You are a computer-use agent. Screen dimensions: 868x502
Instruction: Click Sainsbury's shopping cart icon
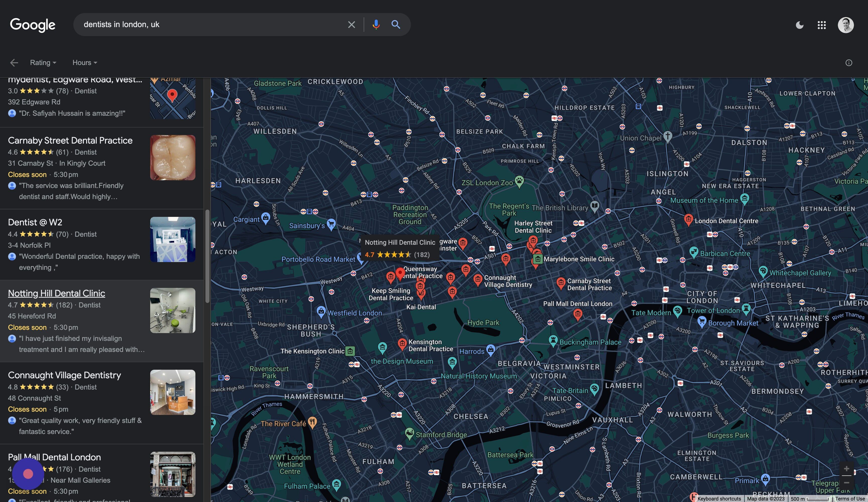coord(331,224)
